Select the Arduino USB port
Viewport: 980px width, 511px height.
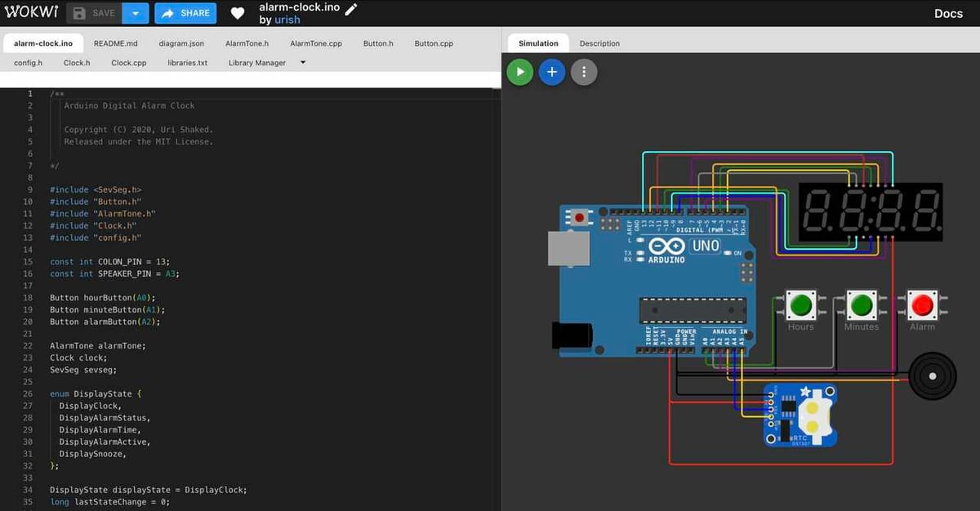tap(569, 248)
